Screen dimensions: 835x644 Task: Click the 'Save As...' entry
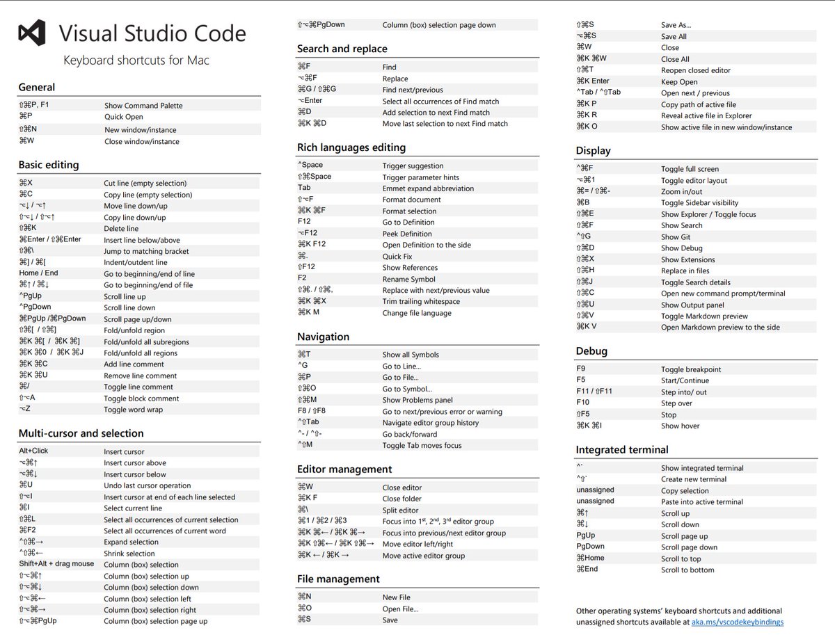tap(676, 25)
